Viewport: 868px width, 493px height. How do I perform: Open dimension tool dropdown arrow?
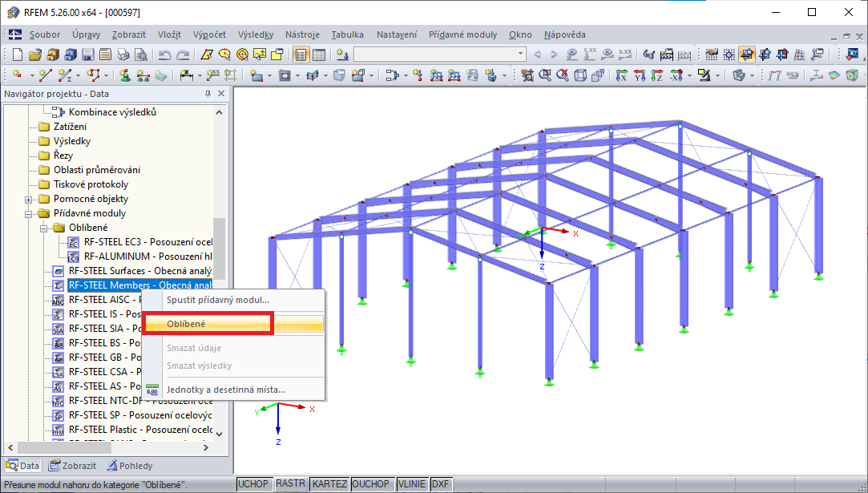pyautogui.click(x=200, y=76)
